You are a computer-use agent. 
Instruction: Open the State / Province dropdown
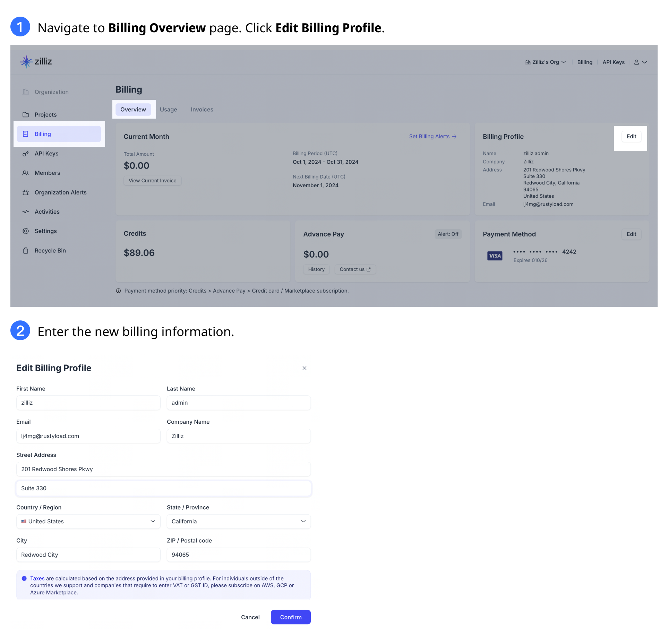click(239, 521)
